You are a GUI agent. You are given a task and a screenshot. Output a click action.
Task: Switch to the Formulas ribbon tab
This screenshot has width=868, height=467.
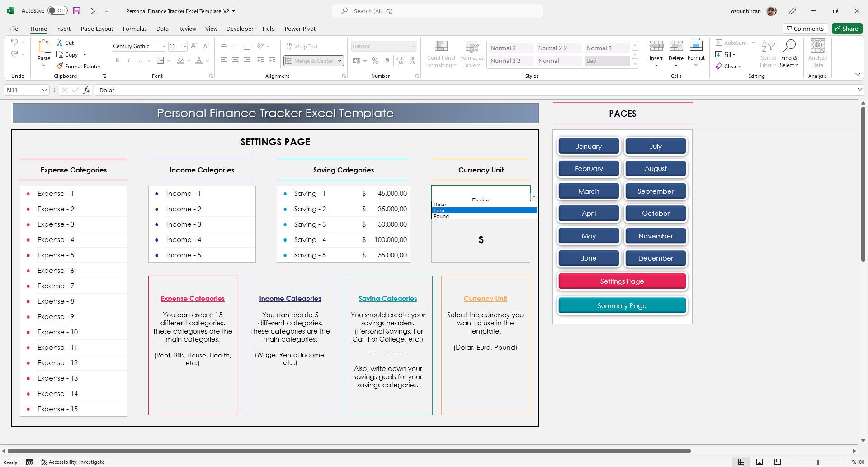click(x=135, y=29)
